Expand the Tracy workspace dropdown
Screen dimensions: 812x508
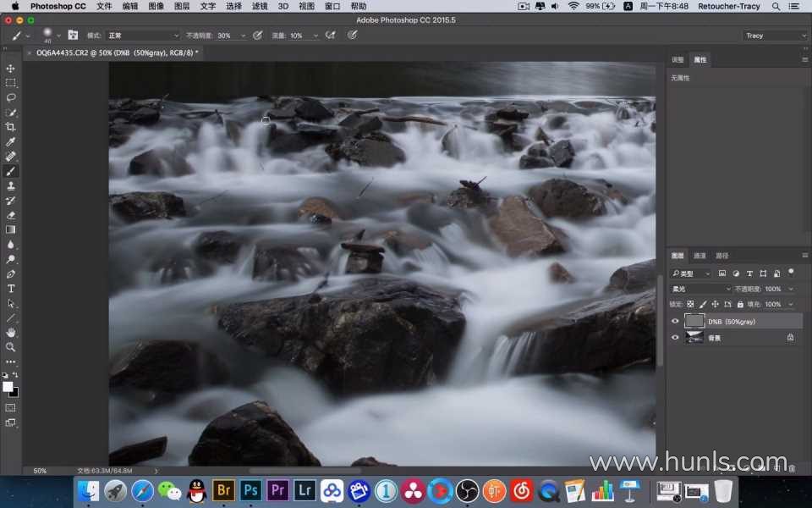[776, 36]
